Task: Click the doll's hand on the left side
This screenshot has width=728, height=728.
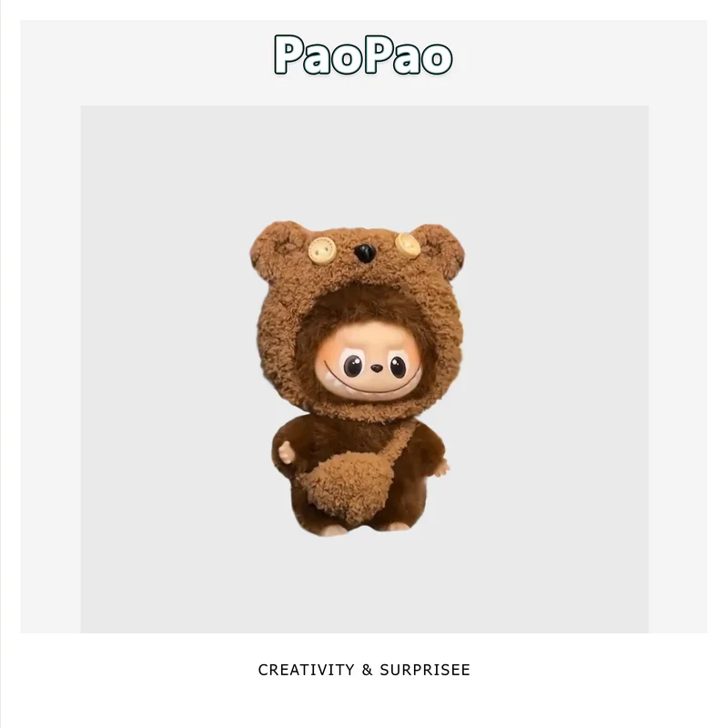Action: (285, 452)
